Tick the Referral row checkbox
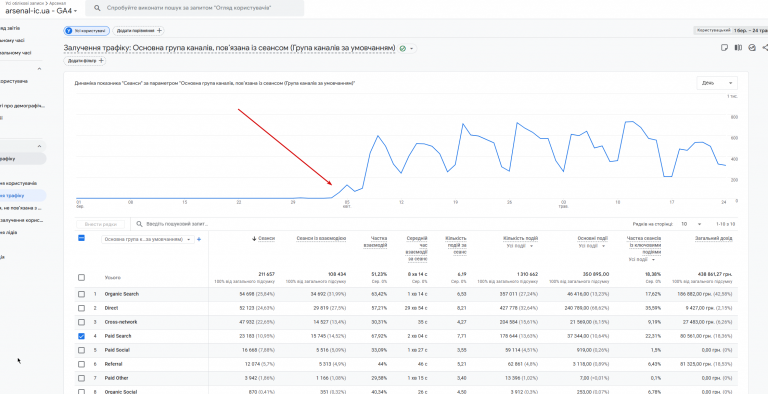The width and height of the screenshot is (768, 394). click(81, 364)
